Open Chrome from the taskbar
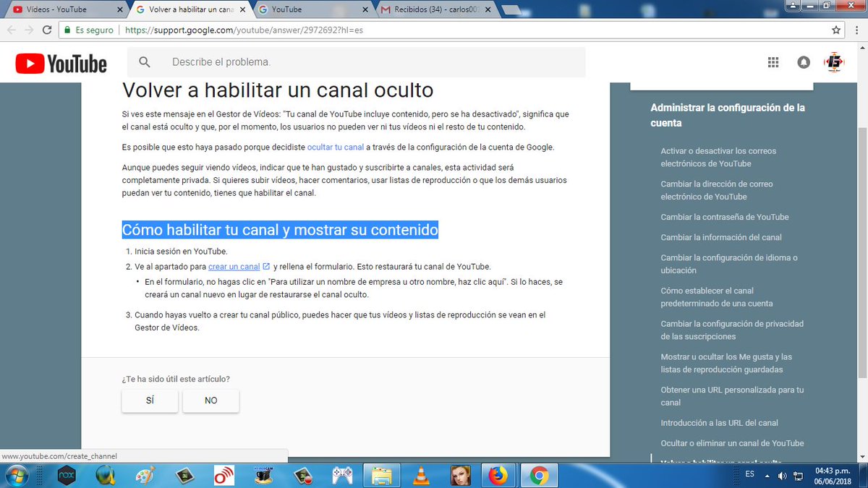The width and height of the screenshot is (868, 488). point(537,476)
